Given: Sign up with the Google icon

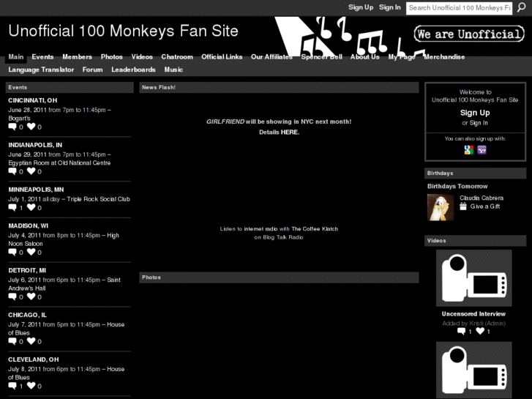Looking at the screenshot, I should point(469,150).
